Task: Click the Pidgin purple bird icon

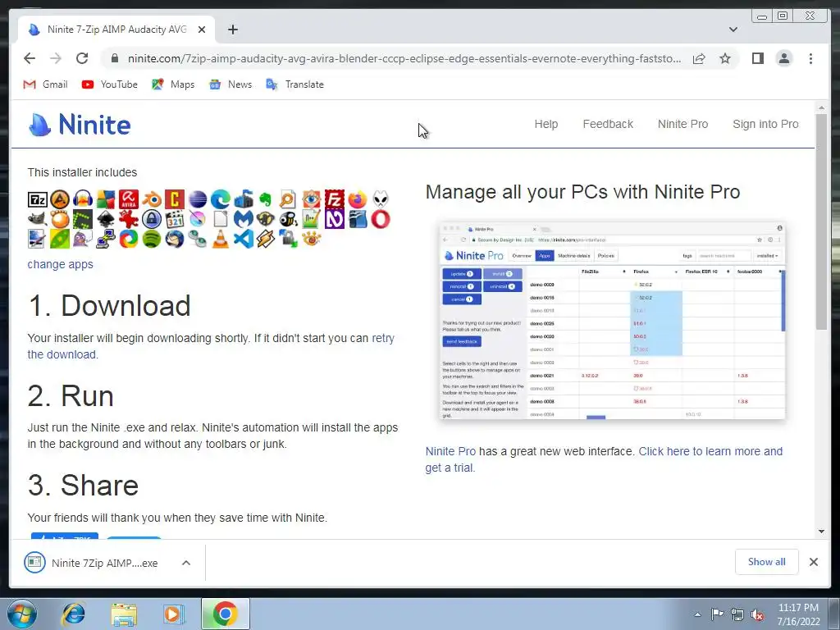Action: tap(83, 239)
